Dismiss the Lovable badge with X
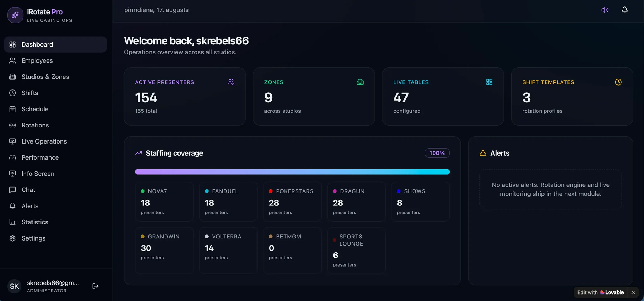This screenshot has height=301, width=644. tap(633, 292)
